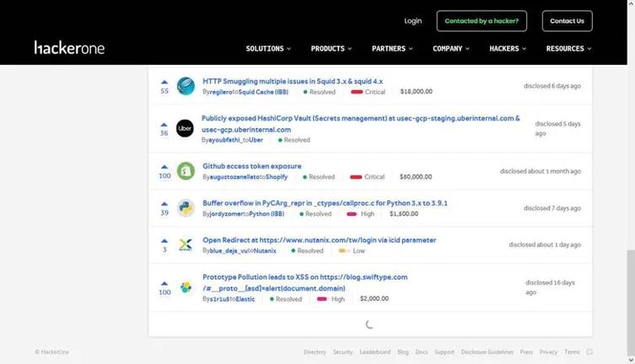Viewport: 635px width, 364px height.
Task: Click the Login link
Action: click(412, 20)
